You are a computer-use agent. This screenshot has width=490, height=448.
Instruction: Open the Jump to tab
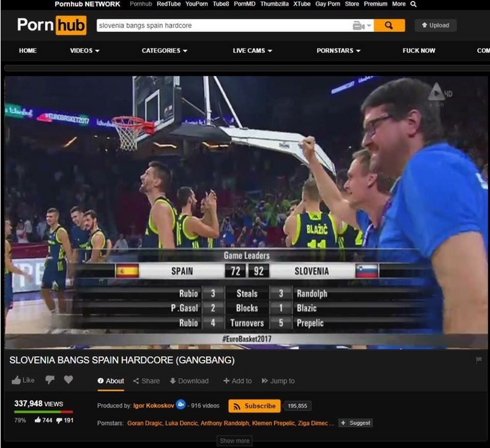tap(278, 381)
